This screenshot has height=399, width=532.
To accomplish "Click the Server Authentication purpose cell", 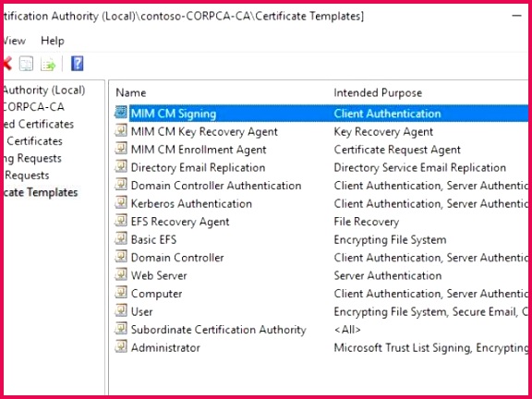I will click(x=388, y=275).
